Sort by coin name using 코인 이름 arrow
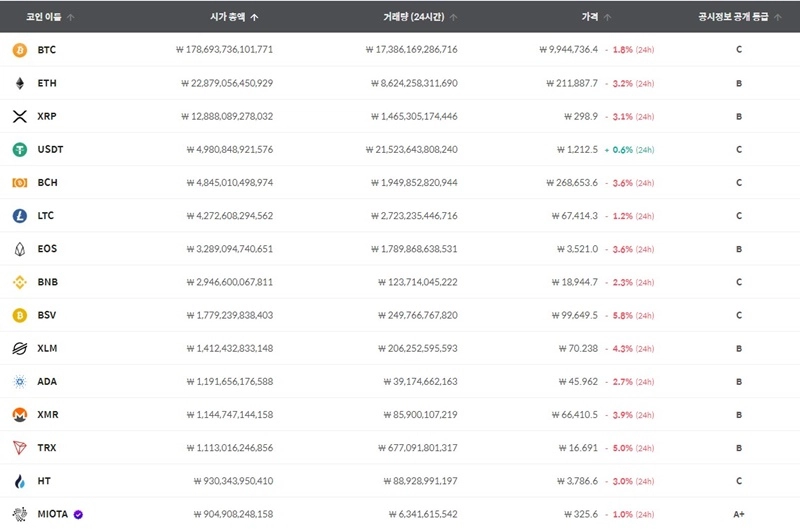Screen dimensions: 800x529 70,17
